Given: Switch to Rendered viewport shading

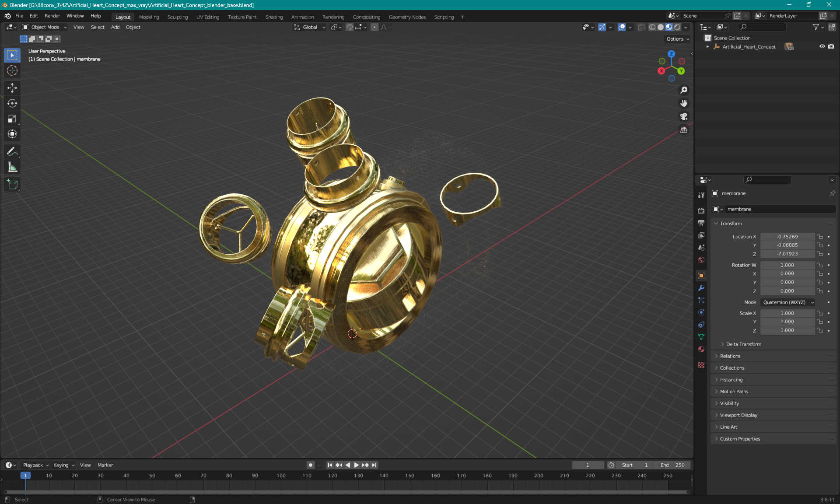Looking at the screenshot, I should pos(677,27).
